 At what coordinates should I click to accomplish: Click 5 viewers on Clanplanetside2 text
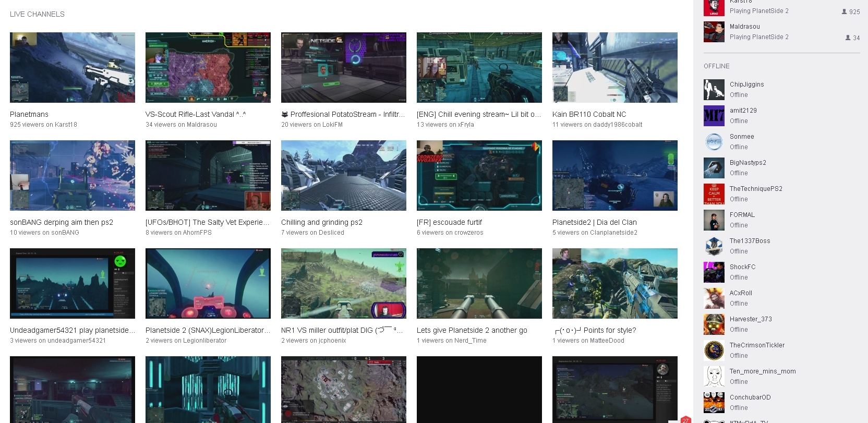coord(595,233)
